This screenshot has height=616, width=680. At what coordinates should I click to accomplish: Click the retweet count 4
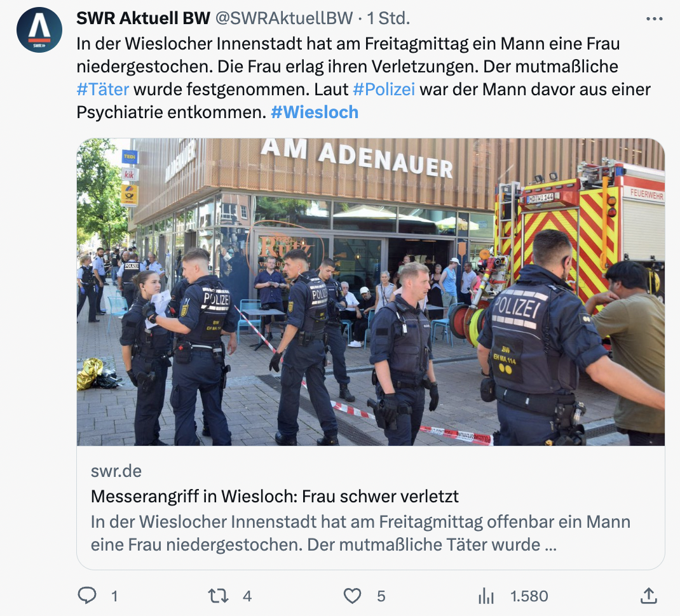[247, 596]
